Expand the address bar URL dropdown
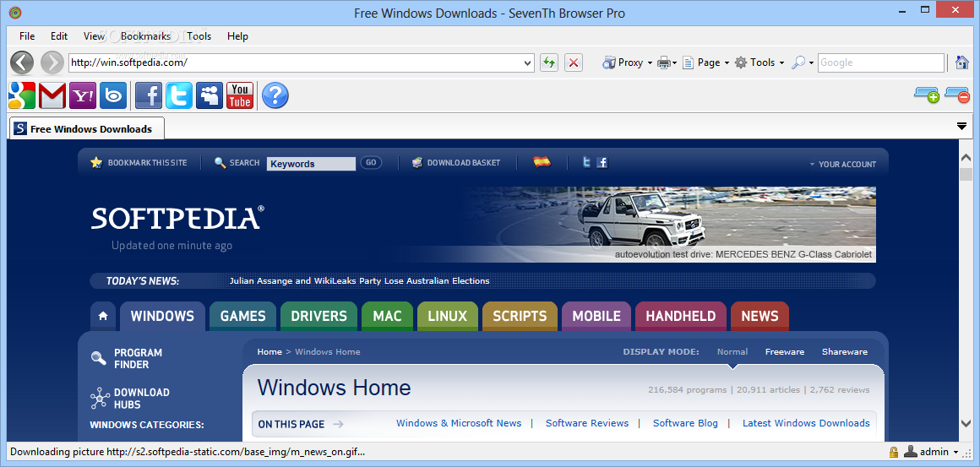This screenshot has height=467, width=980. [528, 62]
